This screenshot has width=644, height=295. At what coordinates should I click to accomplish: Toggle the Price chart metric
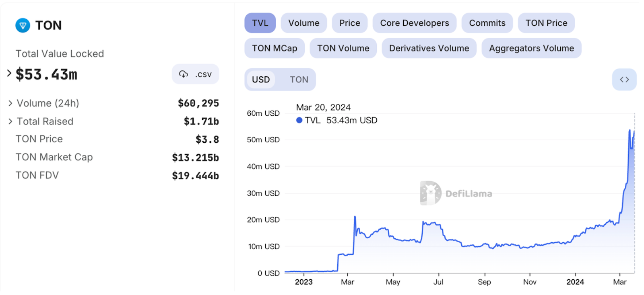click(350, 23)
